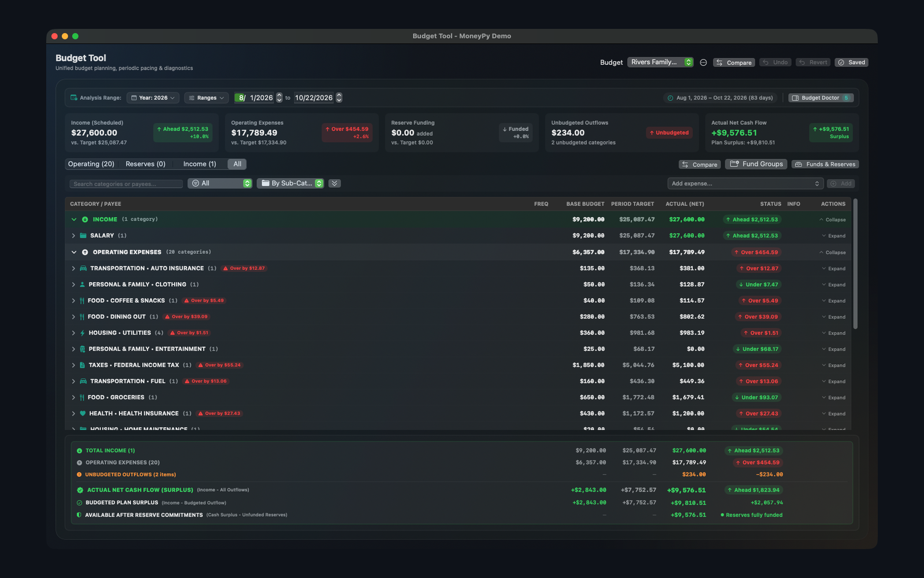Collapse the INCOME section chevron
The width and height of the screenshot is (924, 578).
[74, 220]
